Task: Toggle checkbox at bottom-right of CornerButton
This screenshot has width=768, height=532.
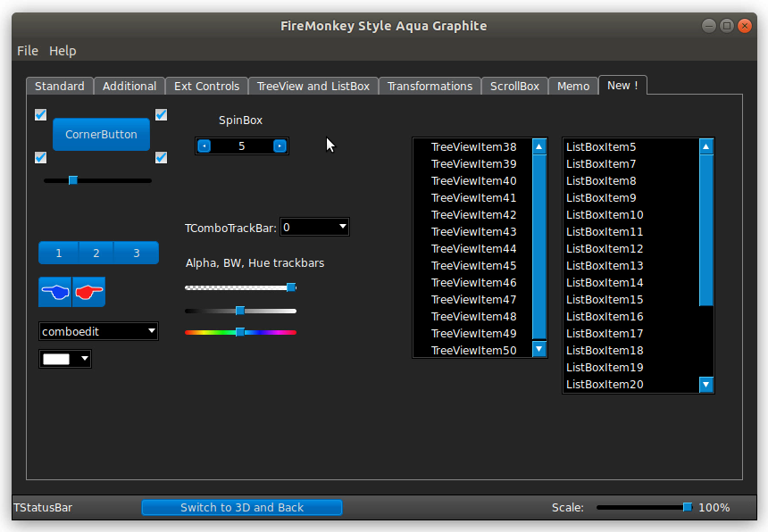Action: (161, 158)
